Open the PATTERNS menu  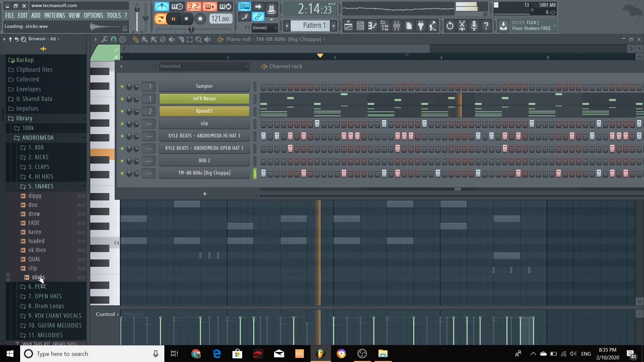click(x=54, y=16)
